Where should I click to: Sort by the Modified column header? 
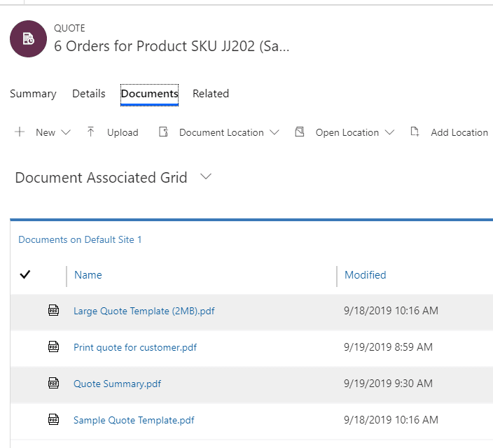coord(365,275)
